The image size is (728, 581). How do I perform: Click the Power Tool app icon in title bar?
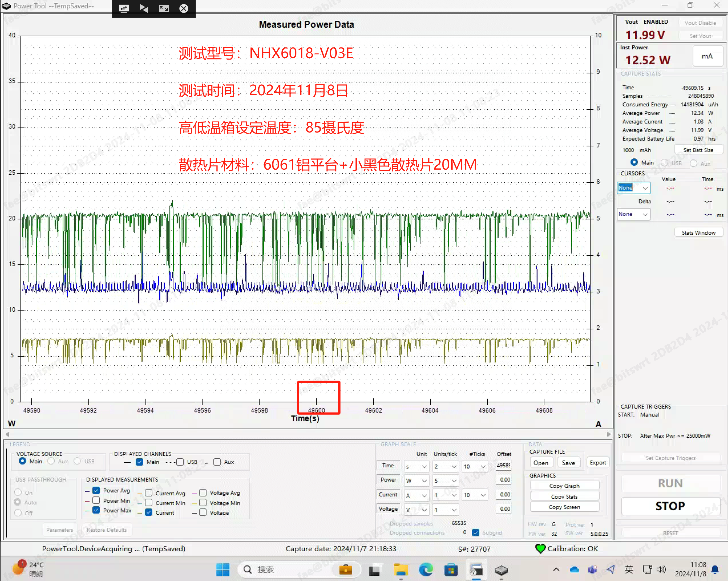click(x=6, y=6)
